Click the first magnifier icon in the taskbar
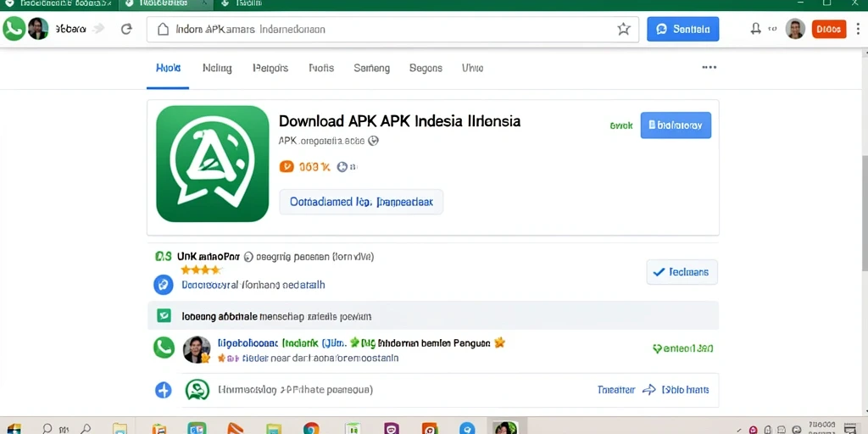The width and height of the screenshot is (868, 434). pyautogui.click(x=47, y=428)
